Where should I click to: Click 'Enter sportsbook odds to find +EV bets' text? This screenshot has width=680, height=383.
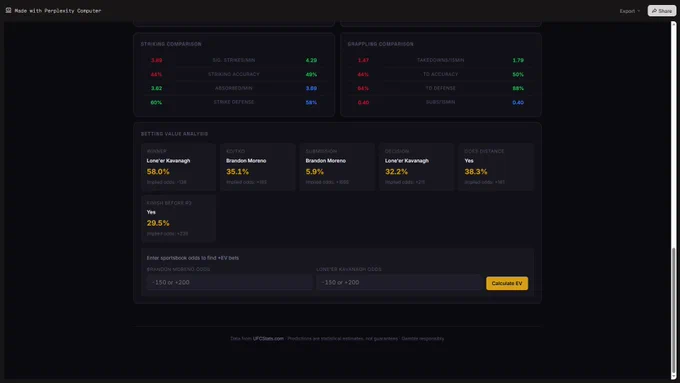193,258
